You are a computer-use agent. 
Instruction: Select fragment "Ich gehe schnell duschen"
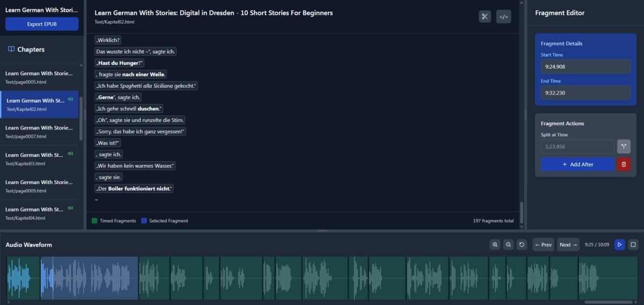point(129,108)
